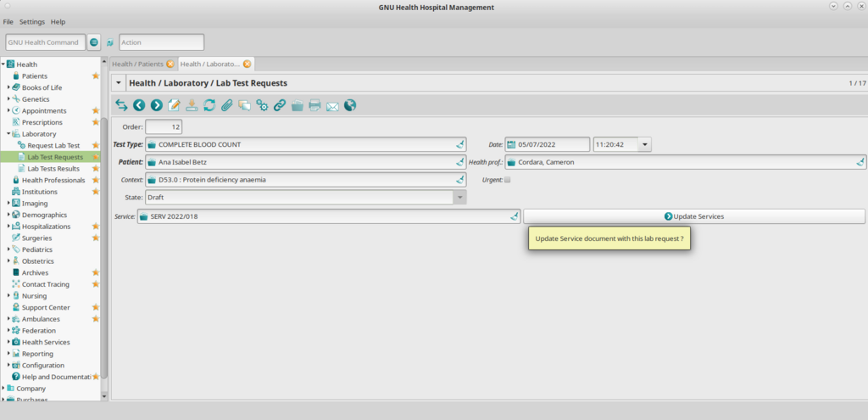
Task: Open Contact Tracing in sidebar
Action: click(x=46, y=284)
